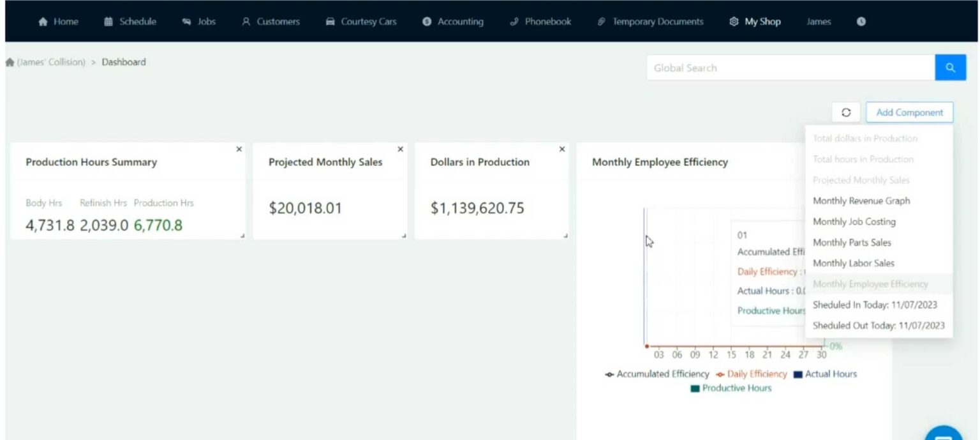Click the blue search magnifier button
980x440 pixels.
[x=950, y=68]
